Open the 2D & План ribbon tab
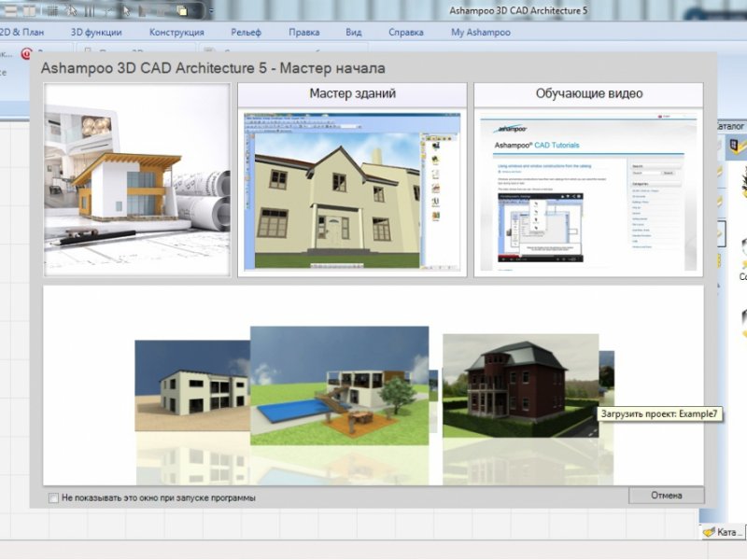 (21, 33)
